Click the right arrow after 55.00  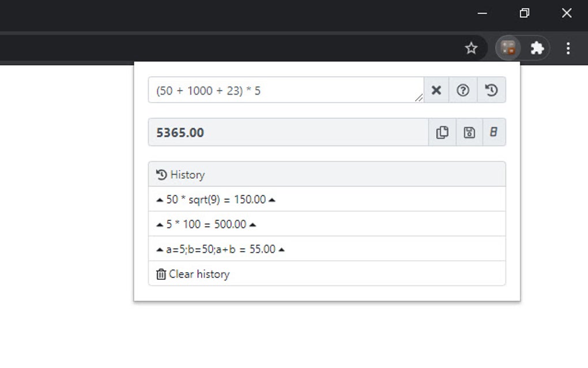(x=281, y=250)
